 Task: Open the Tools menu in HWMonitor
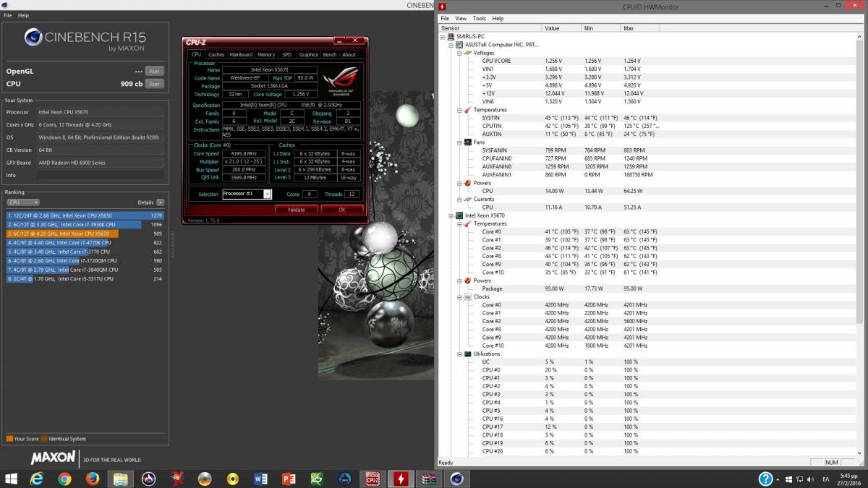[x=480, y=18]
